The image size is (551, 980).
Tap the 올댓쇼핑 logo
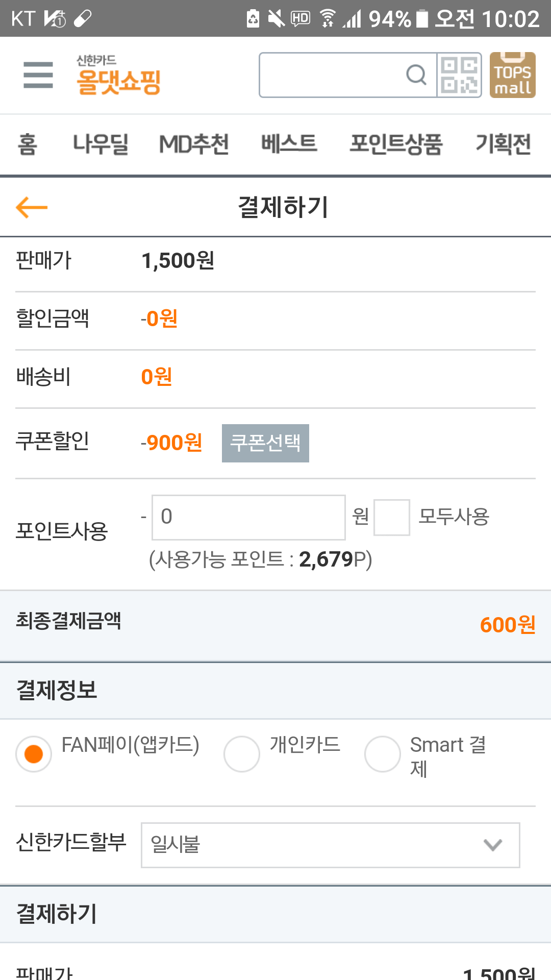point(118,76)
